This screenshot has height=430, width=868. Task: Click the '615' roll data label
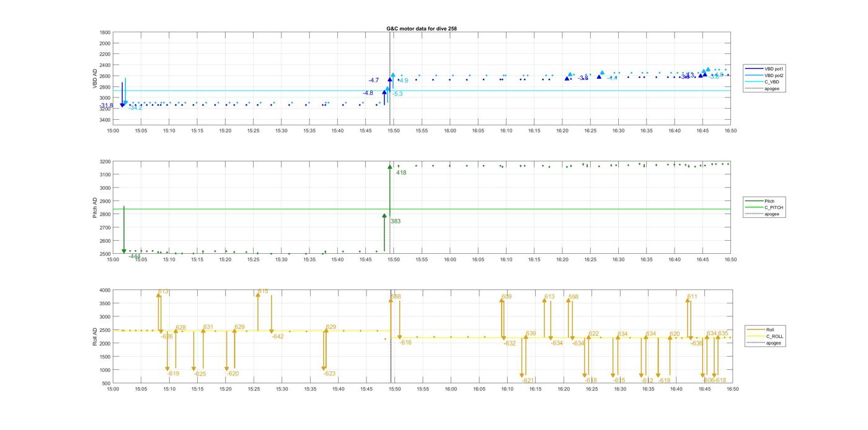(263, 291)
